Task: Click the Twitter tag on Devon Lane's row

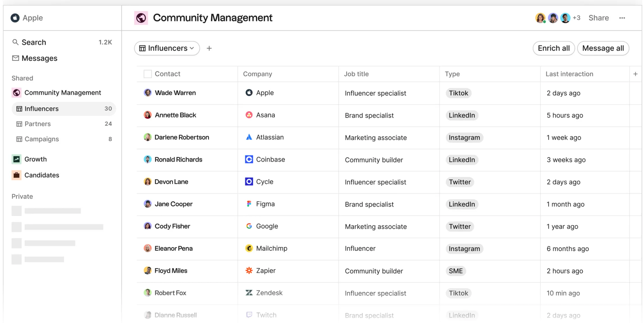Action: [460, 182]
